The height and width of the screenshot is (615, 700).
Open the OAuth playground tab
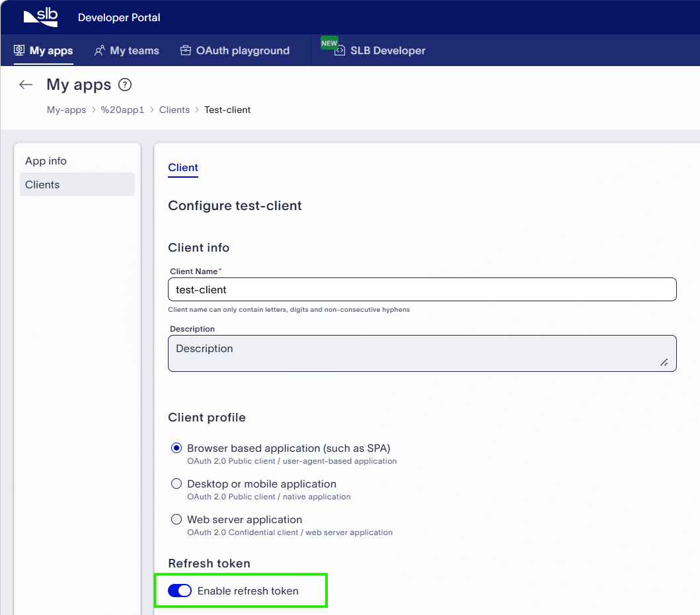click(x=235, y=50)
